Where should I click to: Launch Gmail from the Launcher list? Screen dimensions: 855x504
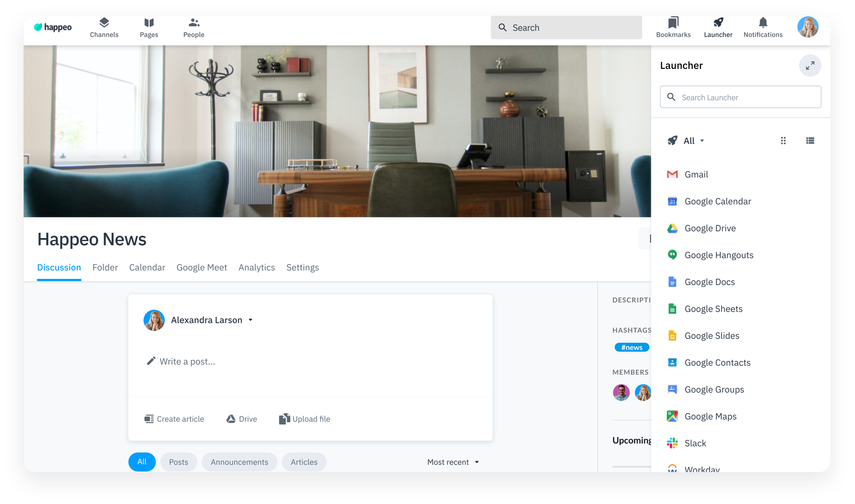[696, 174]
